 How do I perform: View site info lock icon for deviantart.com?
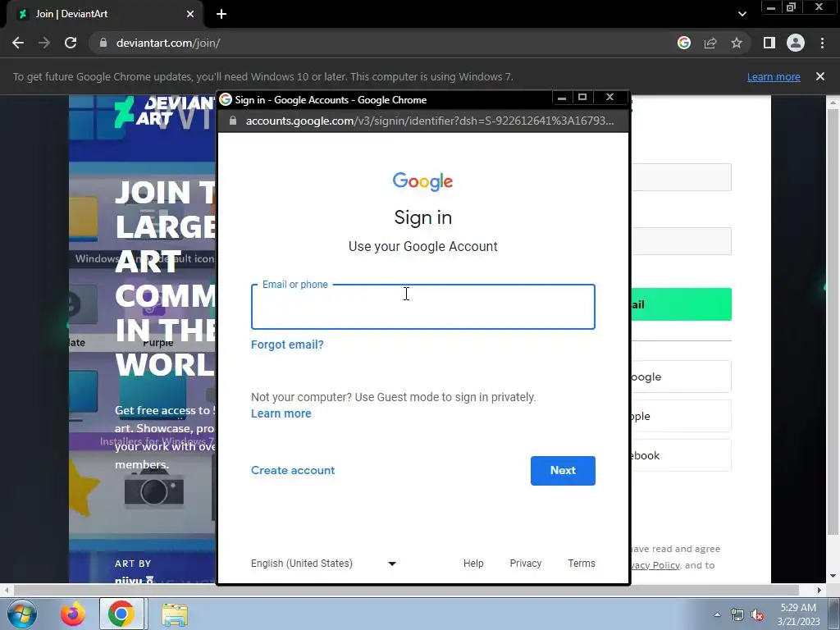[103, 43]
